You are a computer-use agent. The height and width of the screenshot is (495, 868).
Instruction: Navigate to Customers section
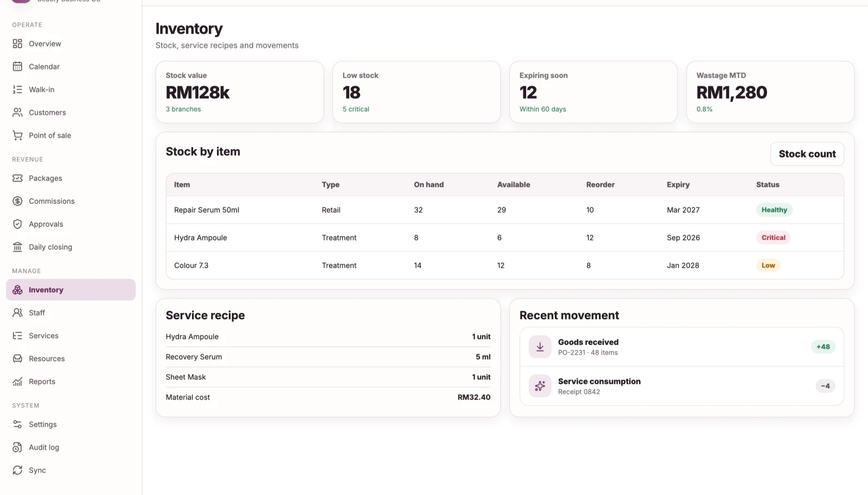(71, 112)
